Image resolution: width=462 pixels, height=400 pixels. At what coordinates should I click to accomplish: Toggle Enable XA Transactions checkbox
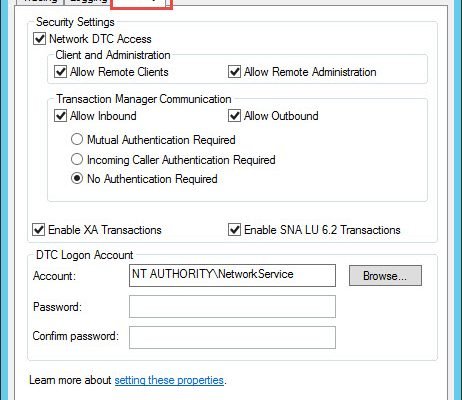39,230
